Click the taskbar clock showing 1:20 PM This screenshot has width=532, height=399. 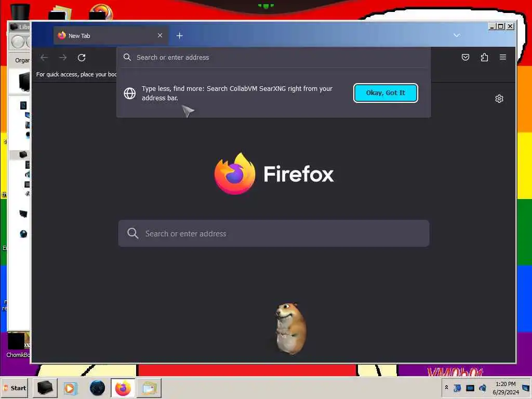[506, 388]
